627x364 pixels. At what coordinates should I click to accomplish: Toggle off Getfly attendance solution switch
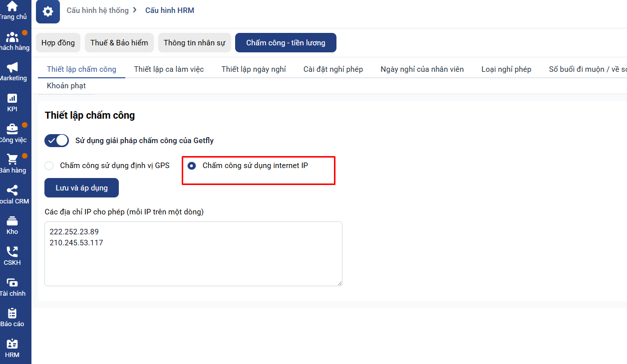point(56,141)
